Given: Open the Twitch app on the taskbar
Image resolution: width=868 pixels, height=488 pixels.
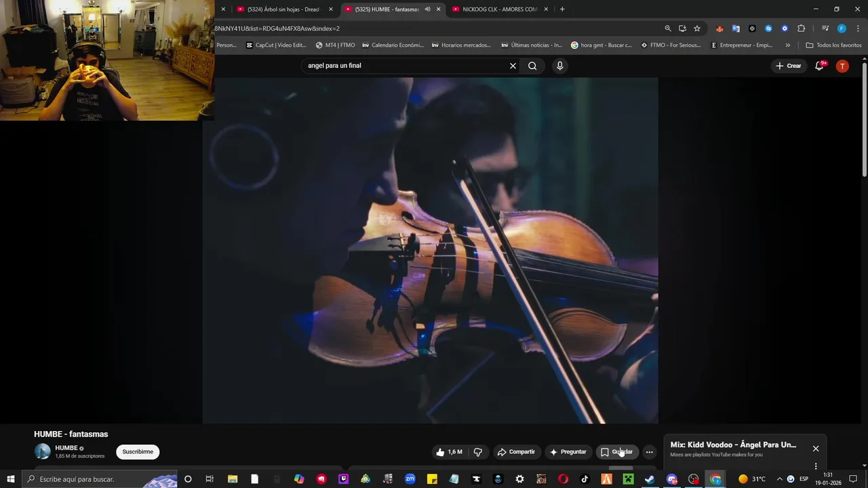Looking at the screenshot, I should pos(344,479).
